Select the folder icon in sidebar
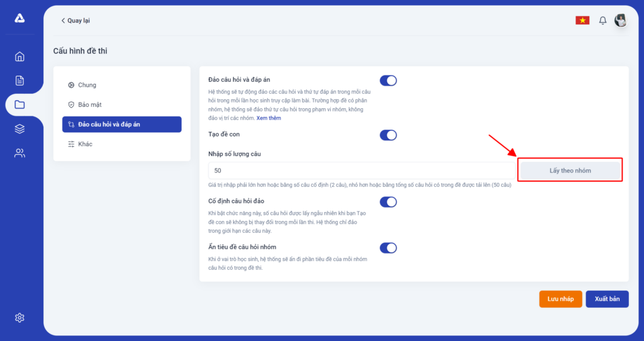The image size is (644, 341). tap(19, 105)
